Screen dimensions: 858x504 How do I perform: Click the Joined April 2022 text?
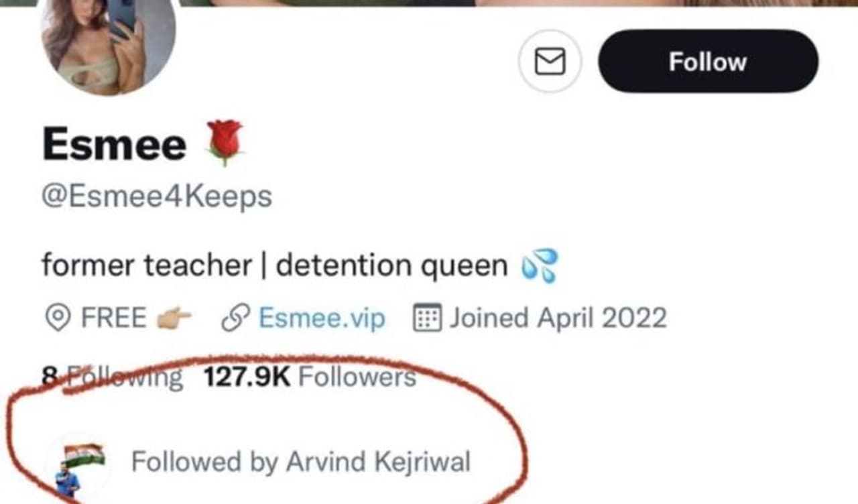click(558, 318)
